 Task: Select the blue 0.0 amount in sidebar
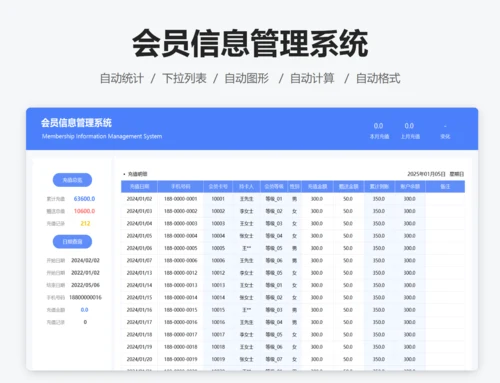click(x=84, y=310)
